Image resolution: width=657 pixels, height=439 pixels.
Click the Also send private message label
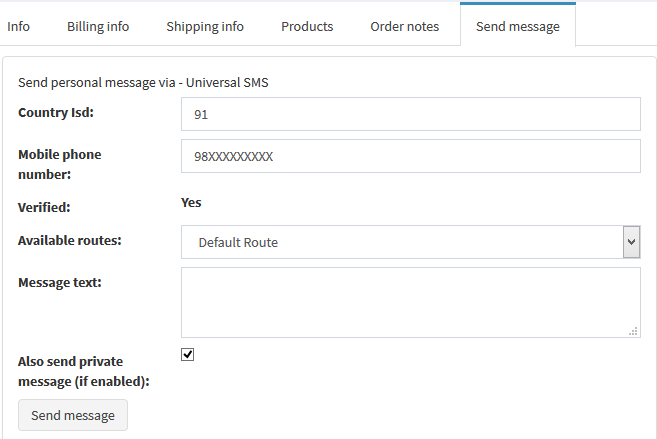[83, 370]
